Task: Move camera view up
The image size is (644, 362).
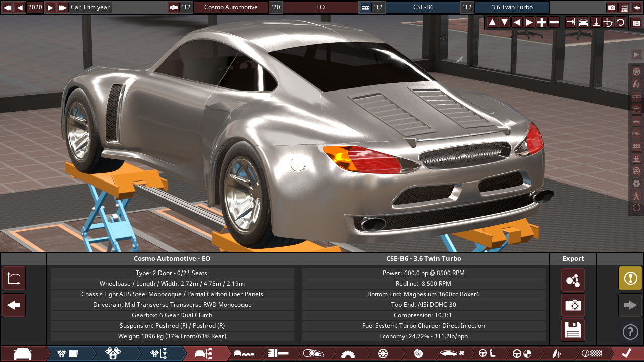Action: (x=492, y=22)
